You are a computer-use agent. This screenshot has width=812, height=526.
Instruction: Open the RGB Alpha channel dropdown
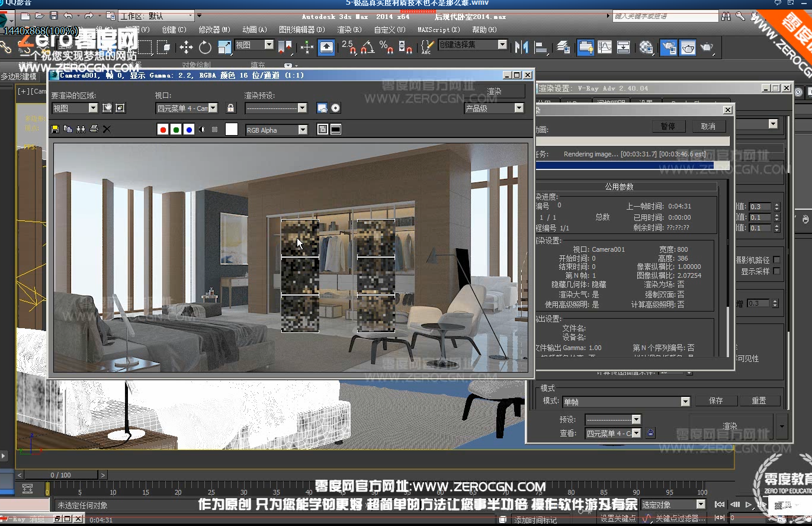[277, 130]
